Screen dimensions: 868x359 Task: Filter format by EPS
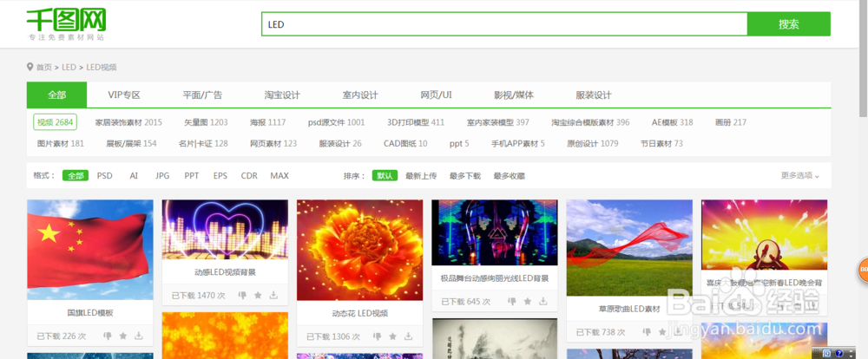tap(220, 176)
